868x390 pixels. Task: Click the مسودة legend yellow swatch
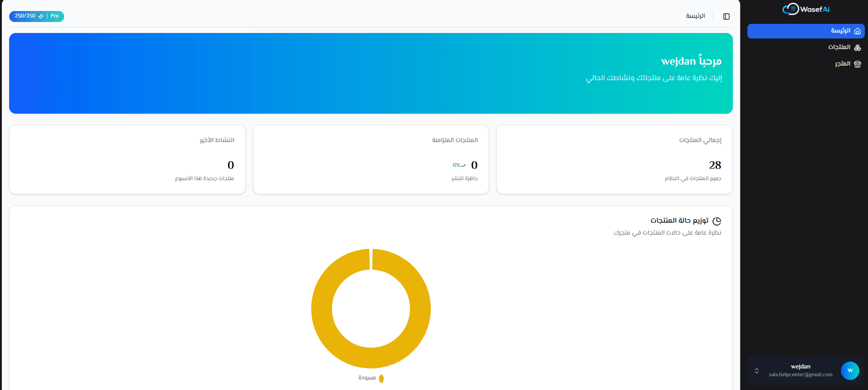(x=381, y=379)
